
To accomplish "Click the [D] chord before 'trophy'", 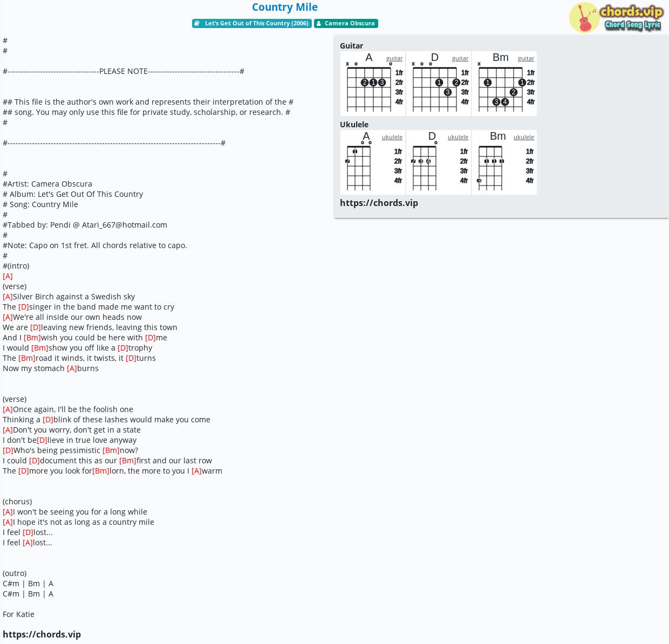I will [123, 348].
